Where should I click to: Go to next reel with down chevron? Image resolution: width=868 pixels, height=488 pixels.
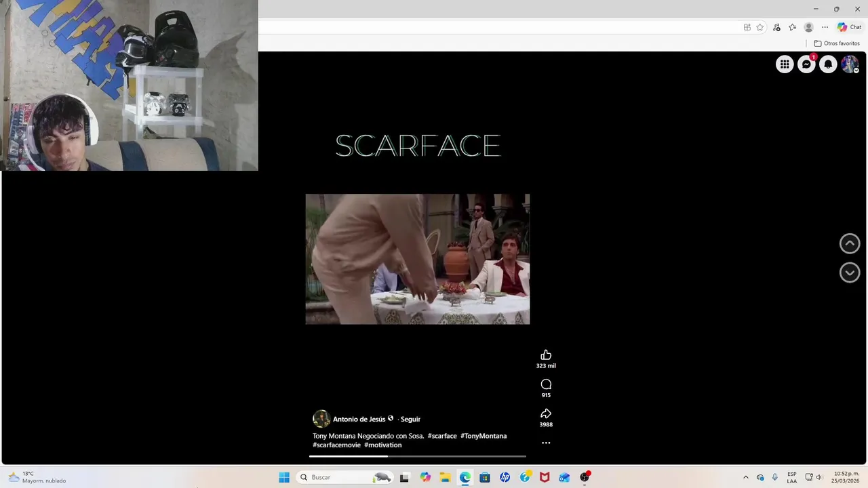point(850,272)
